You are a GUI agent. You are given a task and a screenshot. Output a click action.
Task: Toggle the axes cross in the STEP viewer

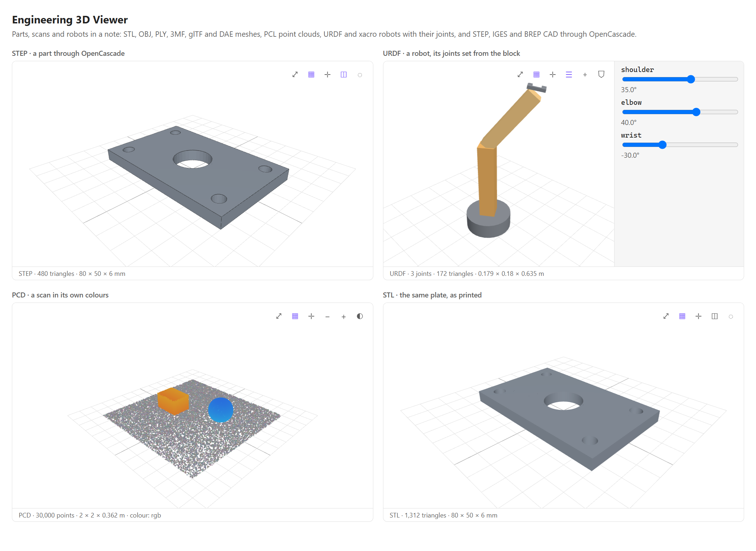coord(327,75)
